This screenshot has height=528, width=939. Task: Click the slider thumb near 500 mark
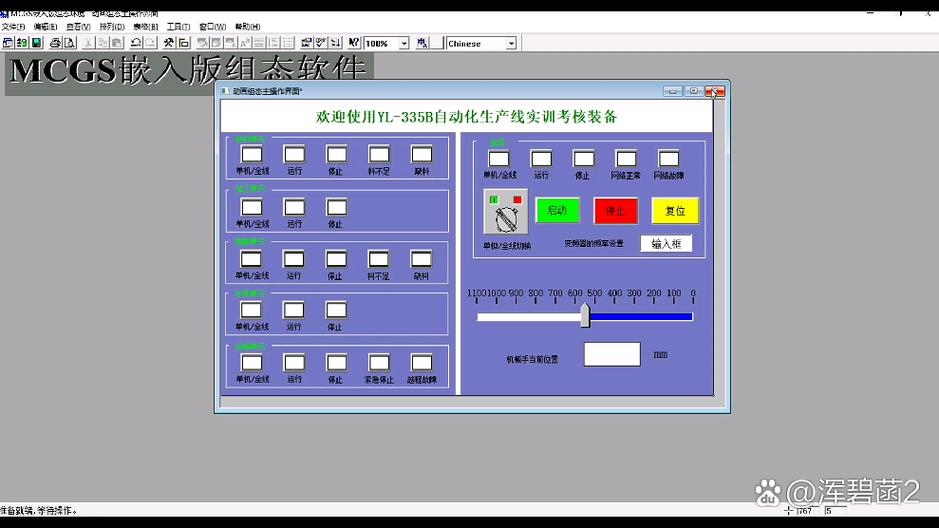click(585, 315)
